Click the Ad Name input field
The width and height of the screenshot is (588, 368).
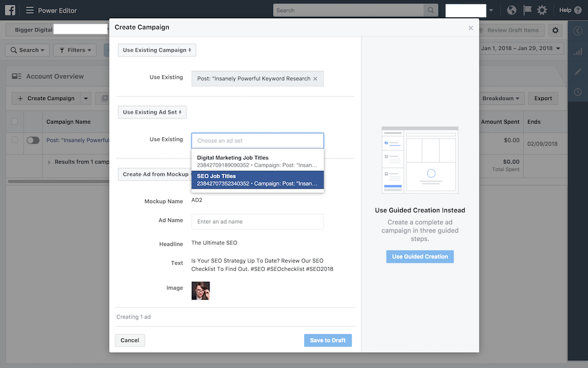(258, 221)
